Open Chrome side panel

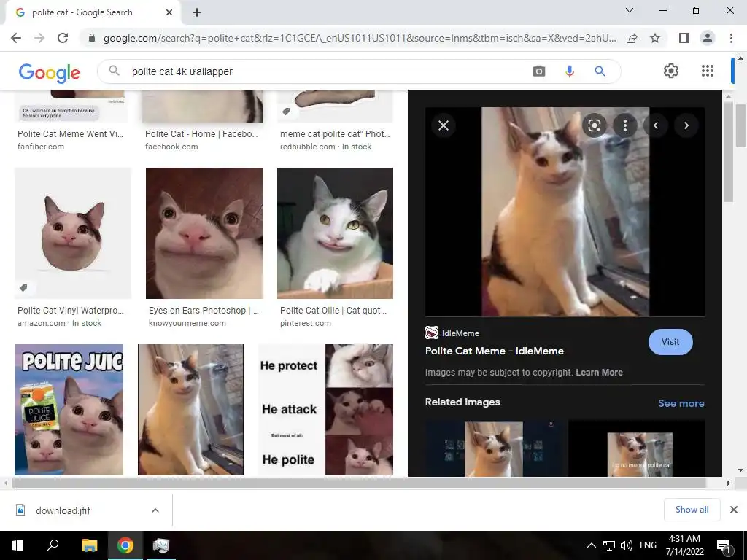(684, 38)
